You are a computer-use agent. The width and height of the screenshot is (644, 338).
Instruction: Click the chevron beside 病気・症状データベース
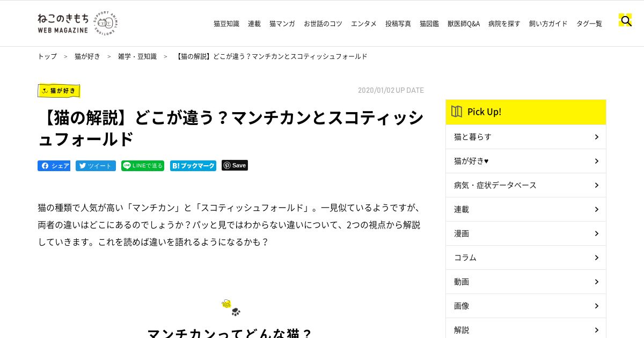point(596,185)
